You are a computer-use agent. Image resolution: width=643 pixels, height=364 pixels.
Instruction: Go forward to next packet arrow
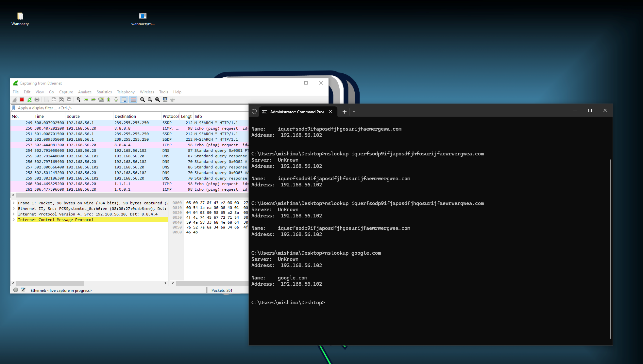coord(93,100)
